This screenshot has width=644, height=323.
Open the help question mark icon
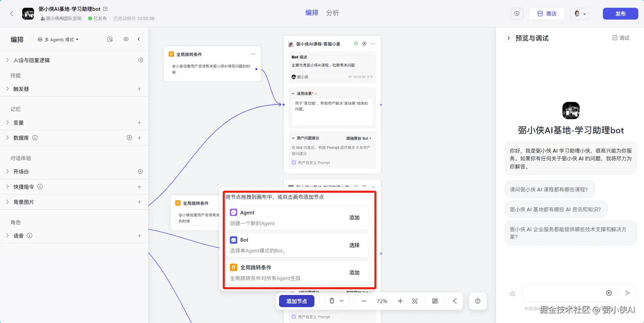tap(478, 301)
